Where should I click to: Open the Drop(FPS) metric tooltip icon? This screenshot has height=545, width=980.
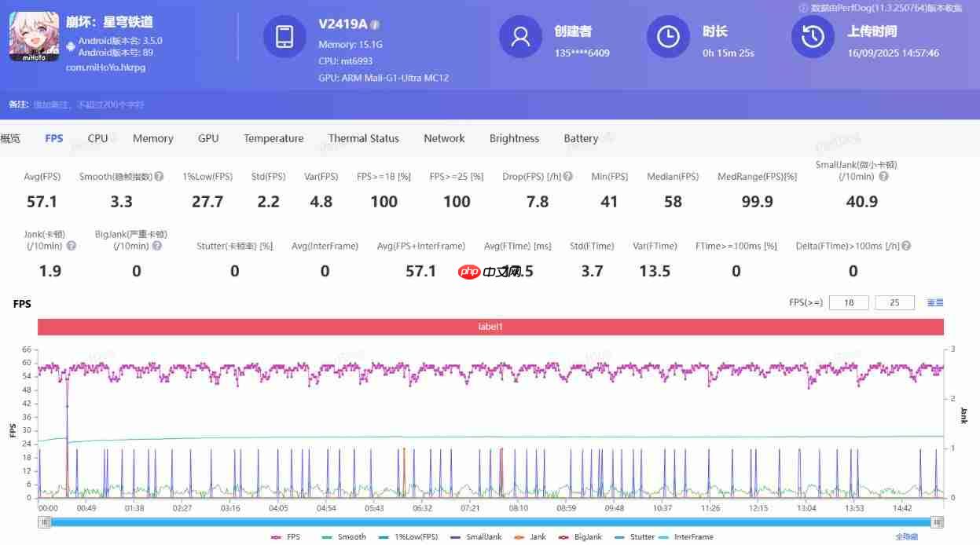pyautogui.click(x=567, y=176)
